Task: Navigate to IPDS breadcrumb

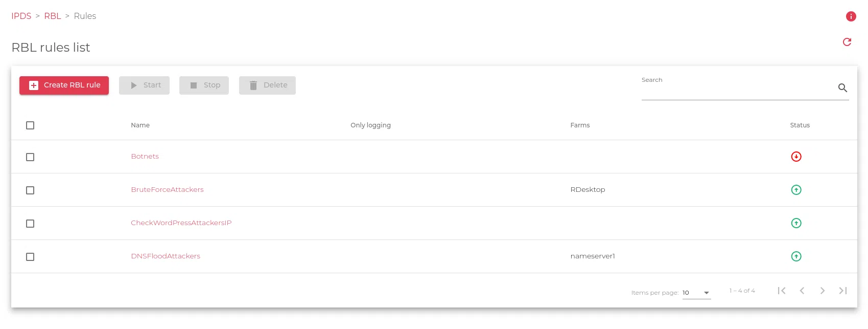Action: (21, 16)
